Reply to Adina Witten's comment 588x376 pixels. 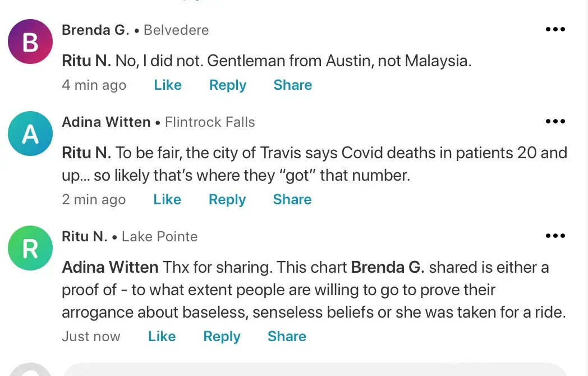coord(227,200)
